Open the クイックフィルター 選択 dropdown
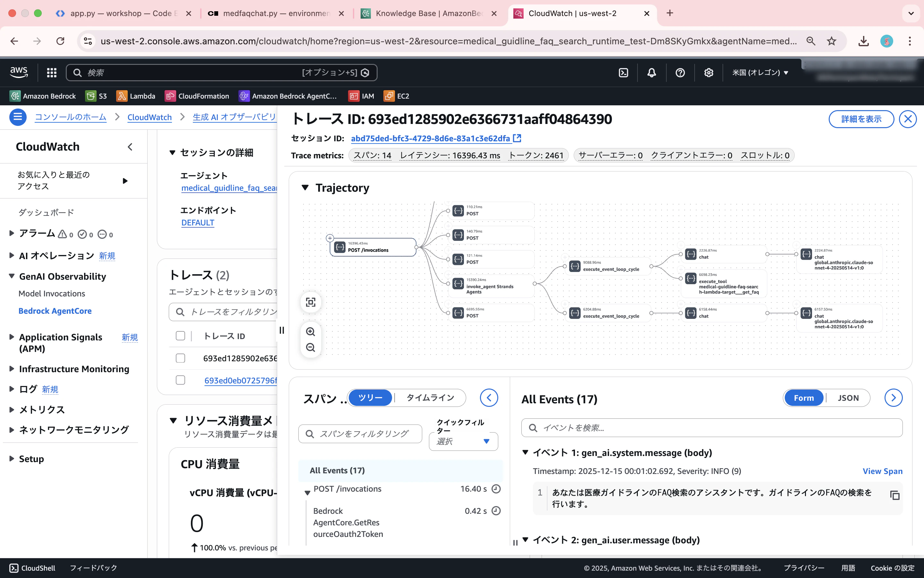The height and width of the screenshot is (578, 924). point(463,442)
